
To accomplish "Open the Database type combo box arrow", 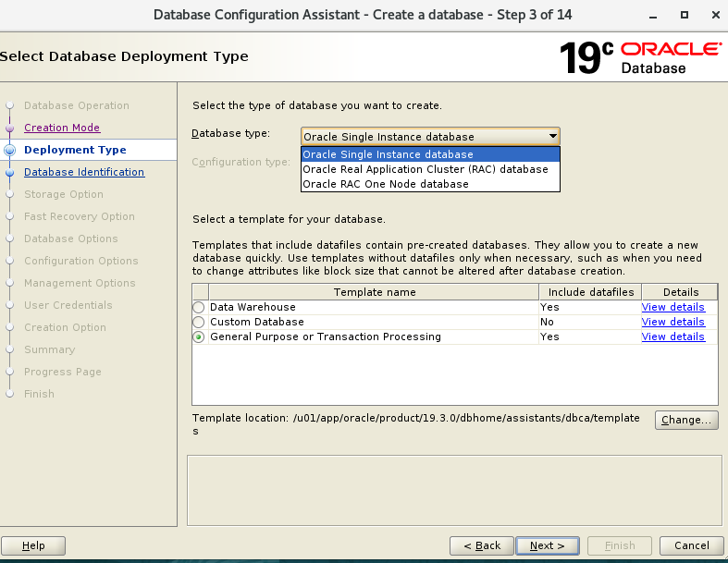I will point(552,137).
